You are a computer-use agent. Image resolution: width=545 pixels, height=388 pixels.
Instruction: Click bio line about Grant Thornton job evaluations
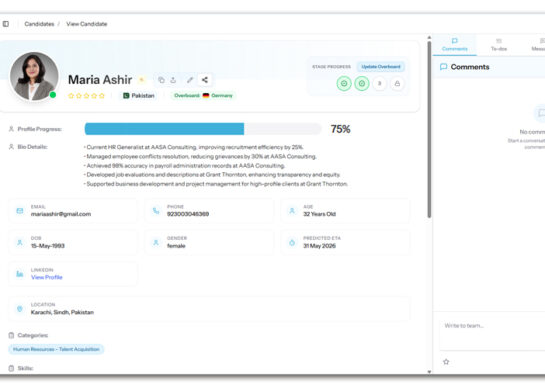click(x=212, y=175)
